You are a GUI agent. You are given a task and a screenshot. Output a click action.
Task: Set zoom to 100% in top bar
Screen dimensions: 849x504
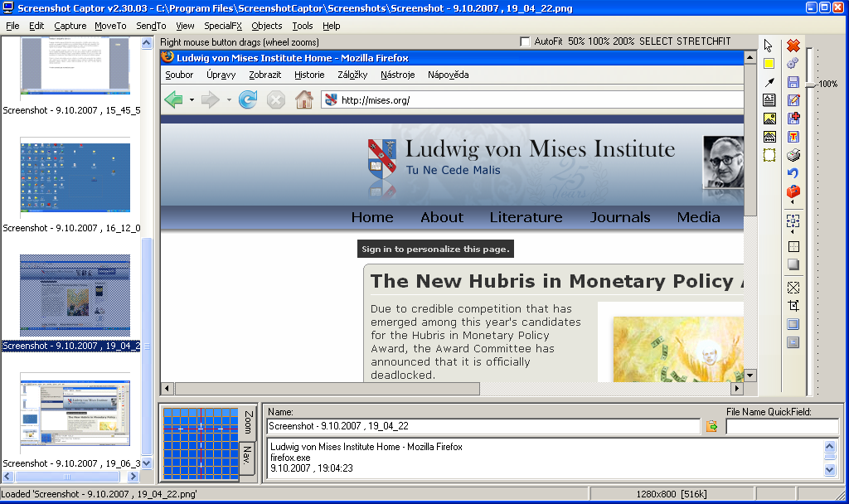[x=599, y=41]
